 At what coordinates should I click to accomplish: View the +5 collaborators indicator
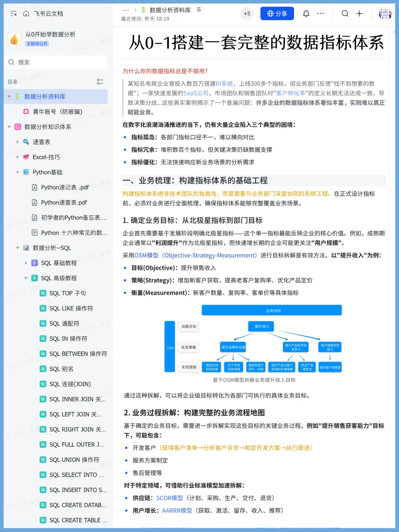(247, 13)
